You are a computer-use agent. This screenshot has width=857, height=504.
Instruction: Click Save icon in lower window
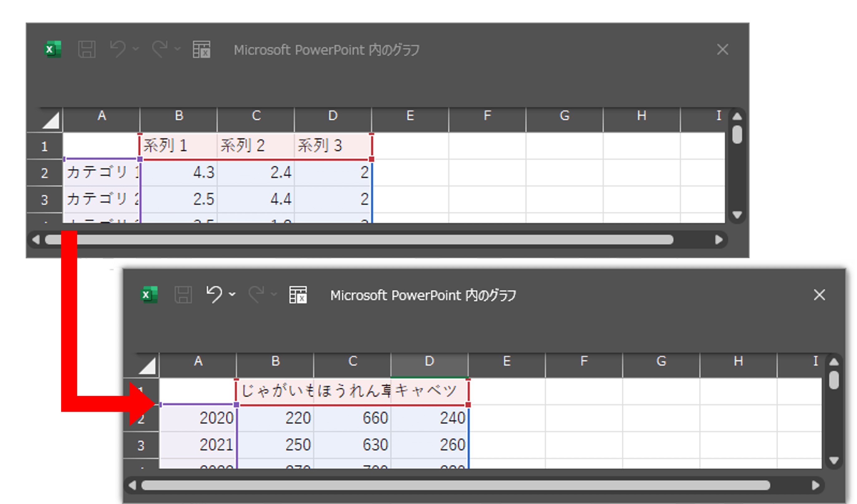[183, 295]
